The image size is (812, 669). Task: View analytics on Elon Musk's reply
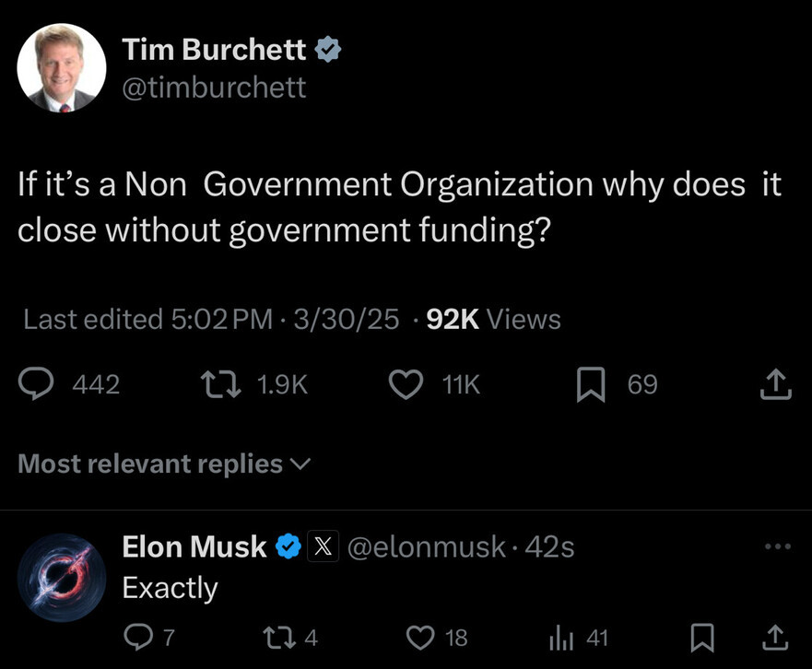[x=562, y=637]
